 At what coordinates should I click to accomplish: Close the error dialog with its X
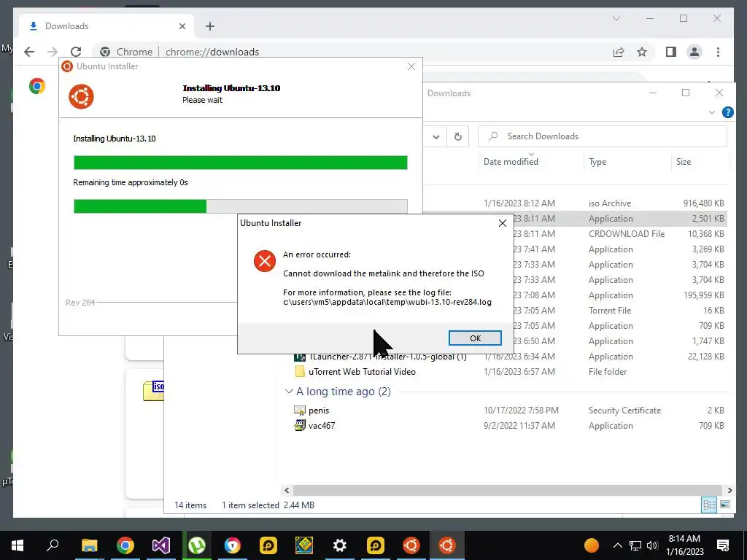(502, 223)
